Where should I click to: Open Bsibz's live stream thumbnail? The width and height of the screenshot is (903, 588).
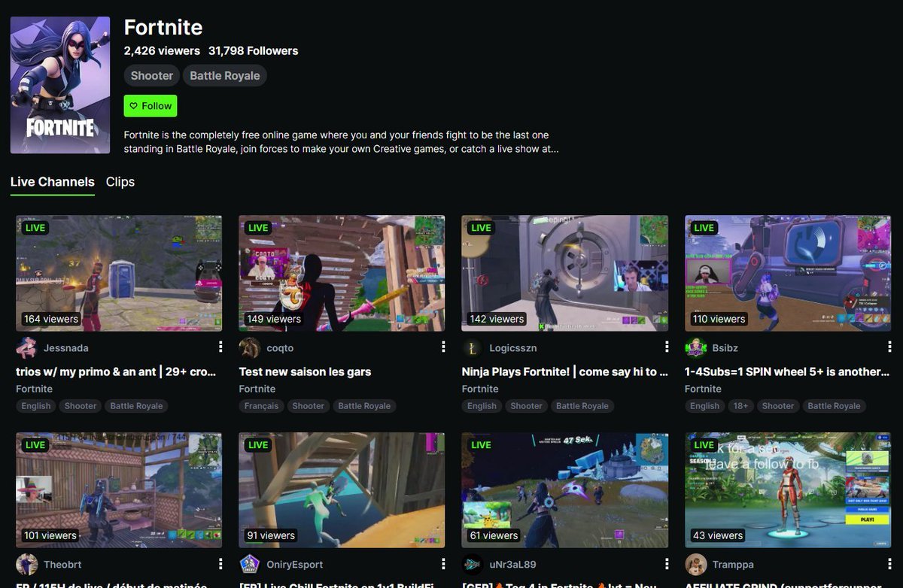click(x=788, y=274)
